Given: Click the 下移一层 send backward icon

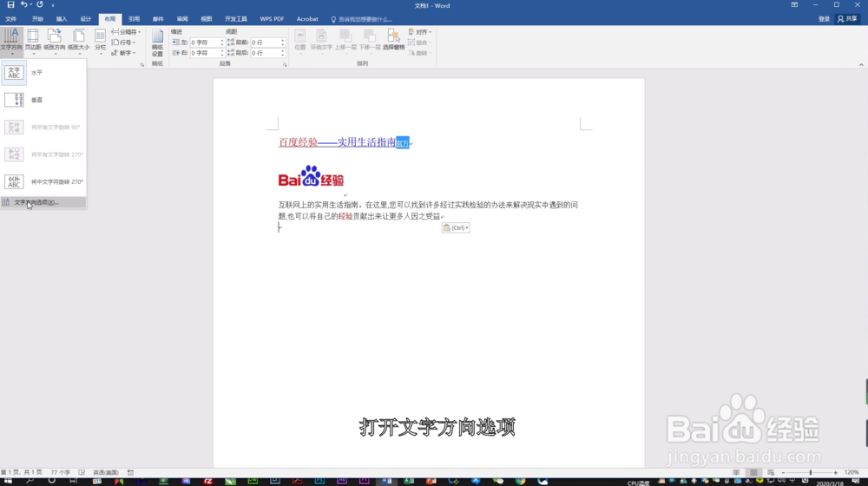Looking at the screenshot, I should coord(370,41).
